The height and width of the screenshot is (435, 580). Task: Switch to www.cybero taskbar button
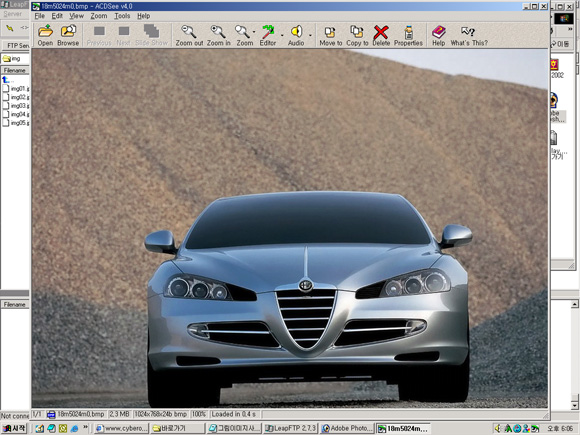(x=122, y=428)
